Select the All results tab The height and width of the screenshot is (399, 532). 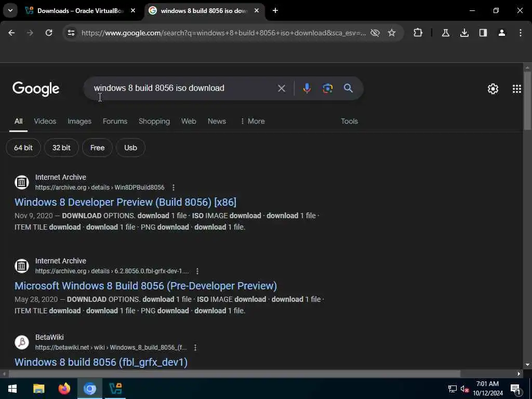coord(18,122)
